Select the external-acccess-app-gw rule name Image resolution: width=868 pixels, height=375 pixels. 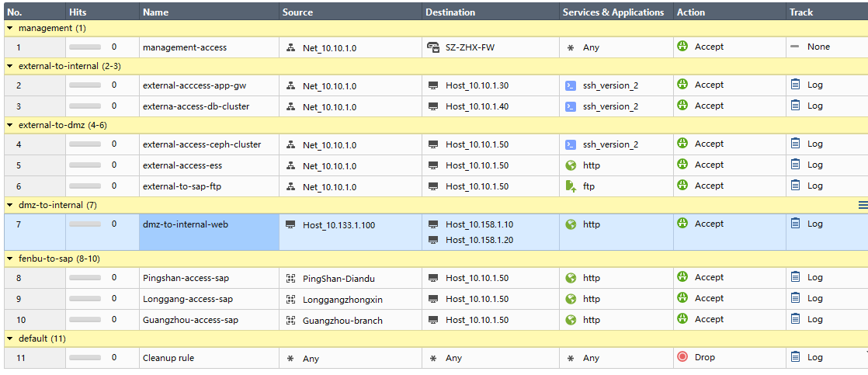coord(194,86)
